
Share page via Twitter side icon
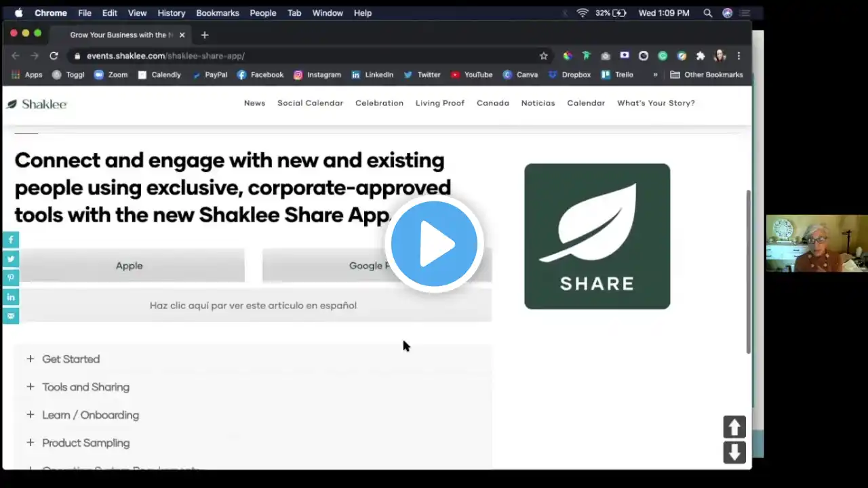(11, 259)
